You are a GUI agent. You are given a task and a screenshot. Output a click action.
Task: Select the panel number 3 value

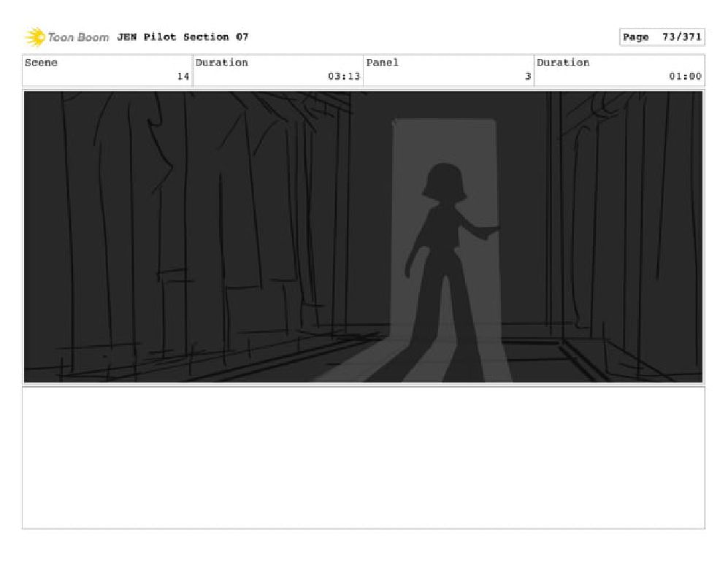527,76
